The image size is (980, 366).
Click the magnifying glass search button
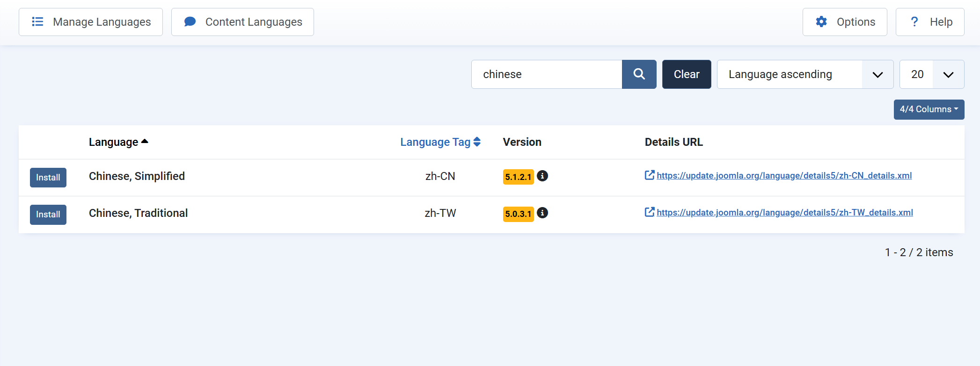[x=639, y=74]
